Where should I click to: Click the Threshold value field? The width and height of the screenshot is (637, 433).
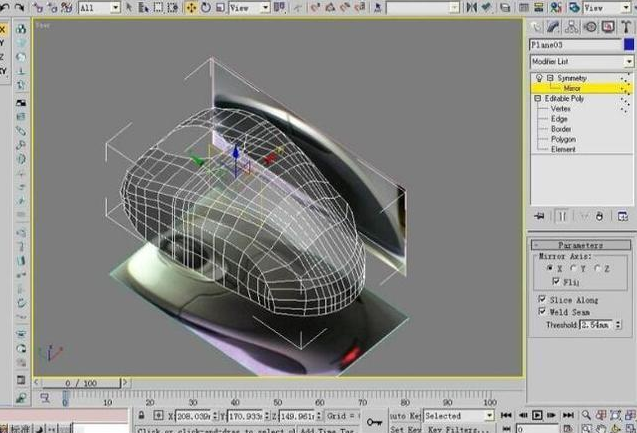click(x=596, y=325)
